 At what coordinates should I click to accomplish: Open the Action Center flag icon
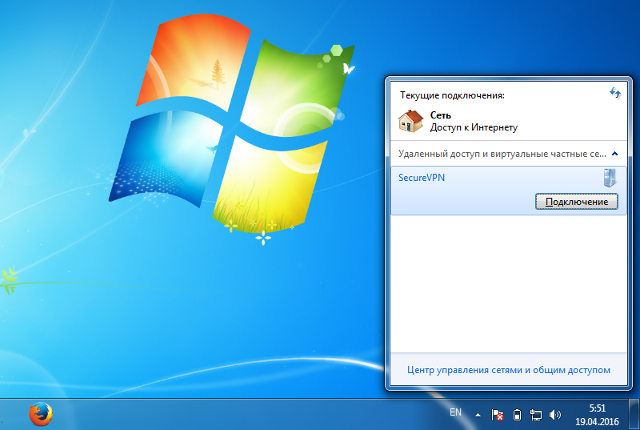[497, 415]
